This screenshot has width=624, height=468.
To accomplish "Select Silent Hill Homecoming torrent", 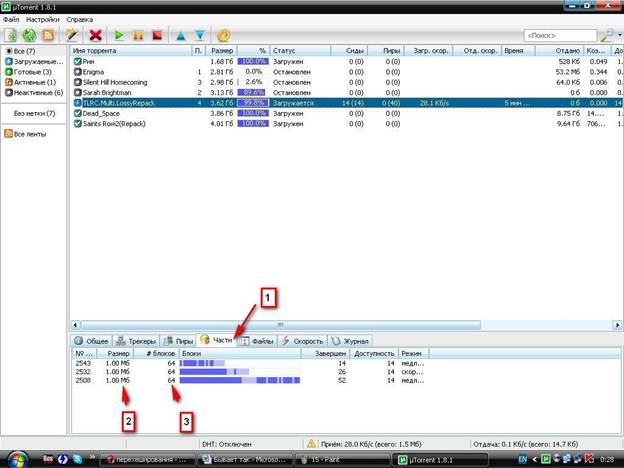I will coord(346,82).
